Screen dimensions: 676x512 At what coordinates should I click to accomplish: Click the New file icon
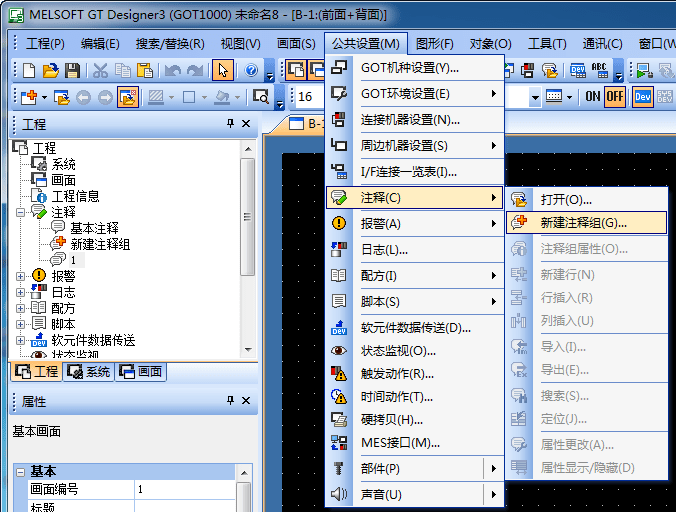[29, 70]
